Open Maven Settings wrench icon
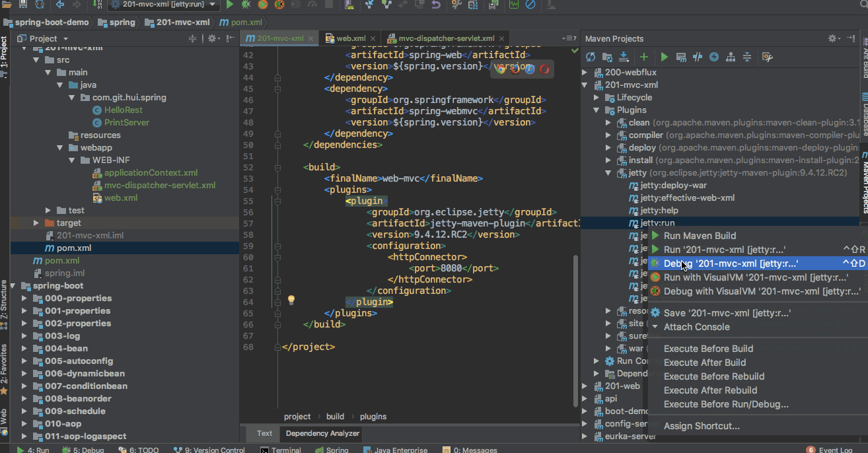868x453 pixels. [x=767, y=57]
